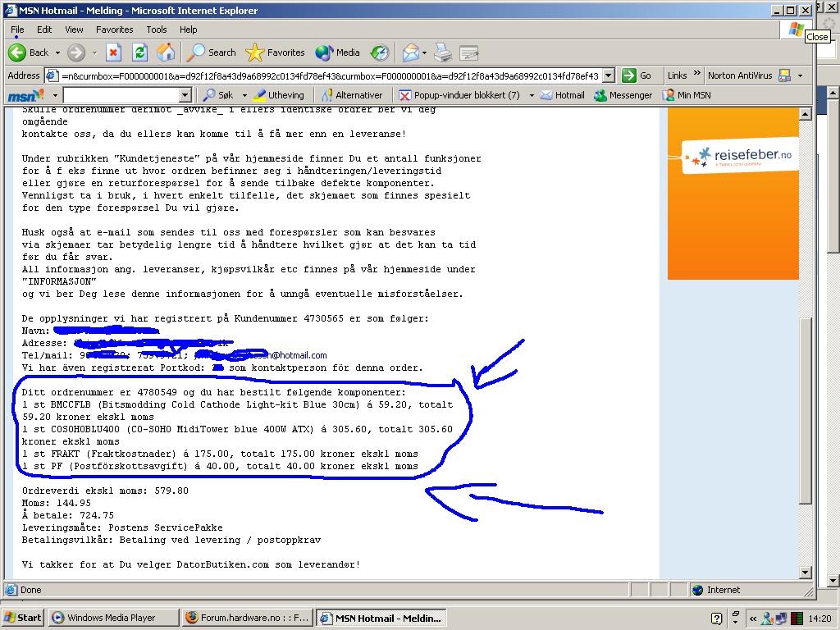840x630 pixels.
Task: Stop page loading with red X icon
Action: [113, 52]
